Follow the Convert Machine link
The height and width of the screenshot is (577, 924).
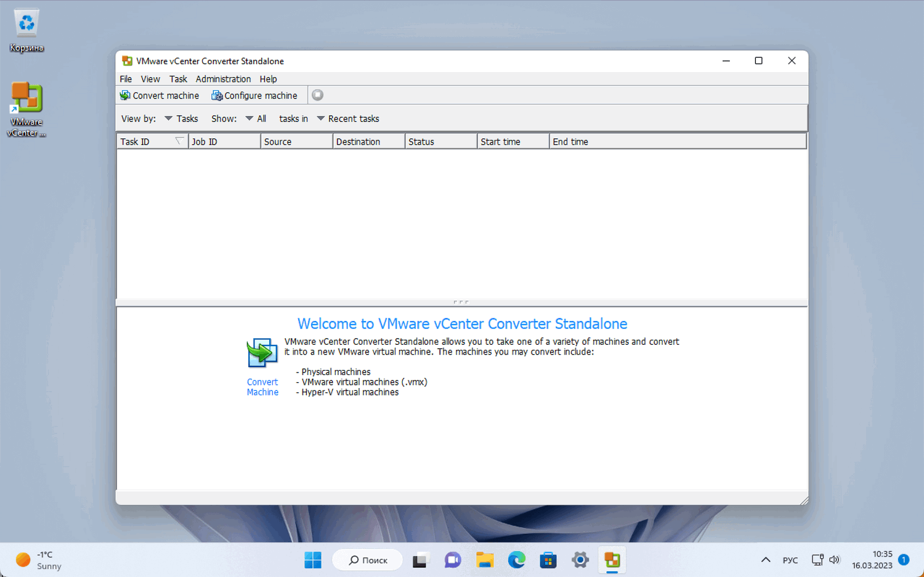[262, 387]
